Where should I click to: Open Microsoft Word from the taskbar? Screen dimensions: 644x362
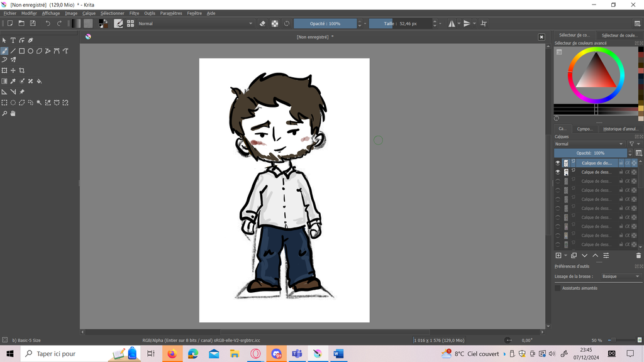click(x=338, y=354)
